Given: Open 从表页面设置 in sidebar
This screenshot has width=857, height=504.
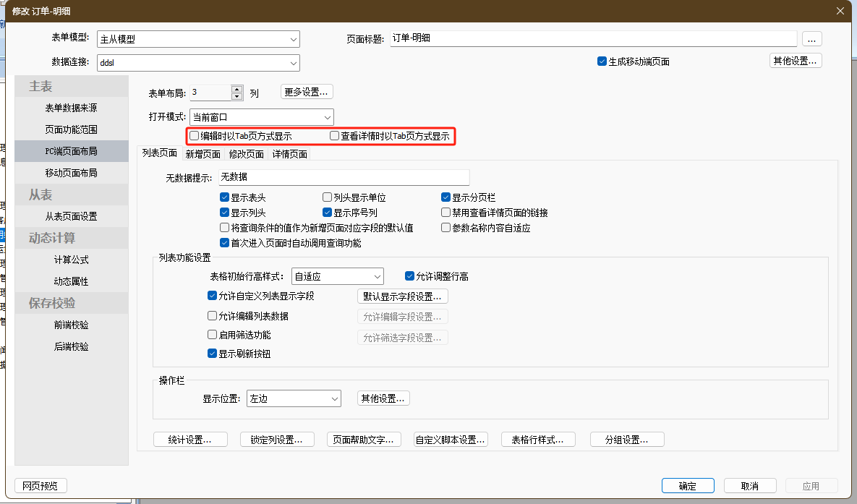Looking at the screenshot, I should coord(71,216).
